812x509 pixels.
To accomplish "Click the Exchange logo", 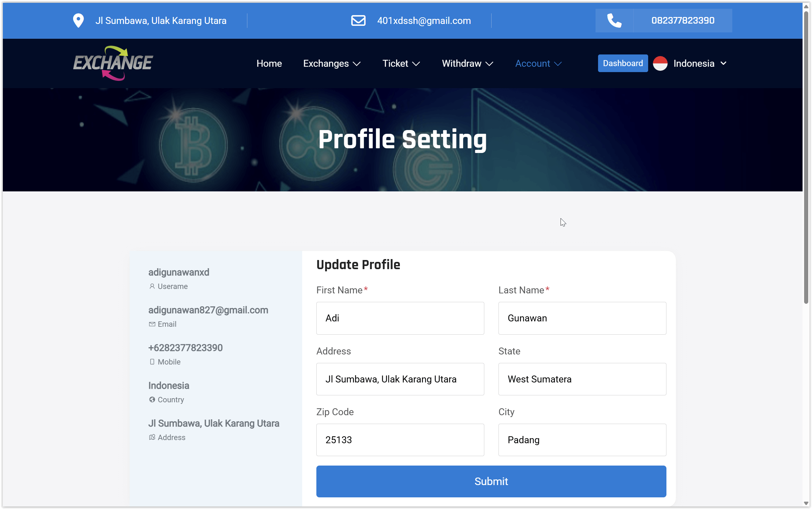I will point(113,63).
